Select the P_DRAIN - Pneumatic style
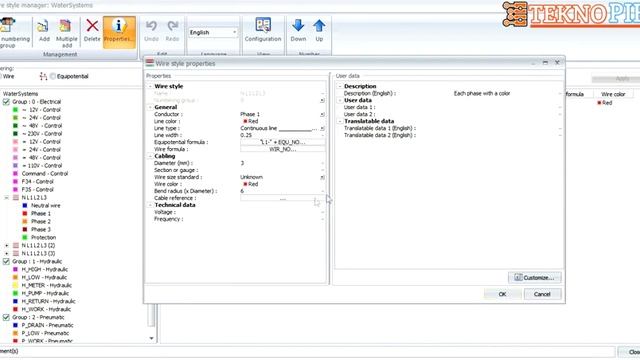The image size is (640, 360). click(x=47, y=325)
